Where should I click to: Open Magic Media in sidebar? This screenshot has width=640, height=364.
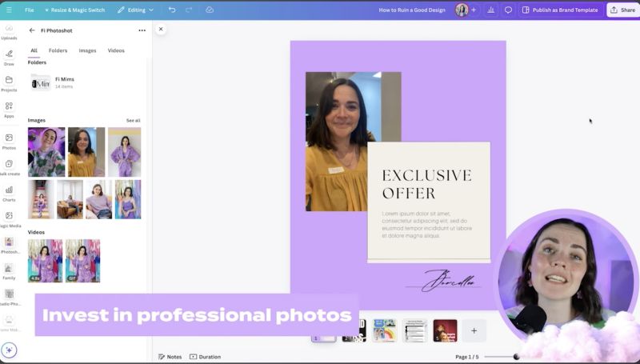9,219
